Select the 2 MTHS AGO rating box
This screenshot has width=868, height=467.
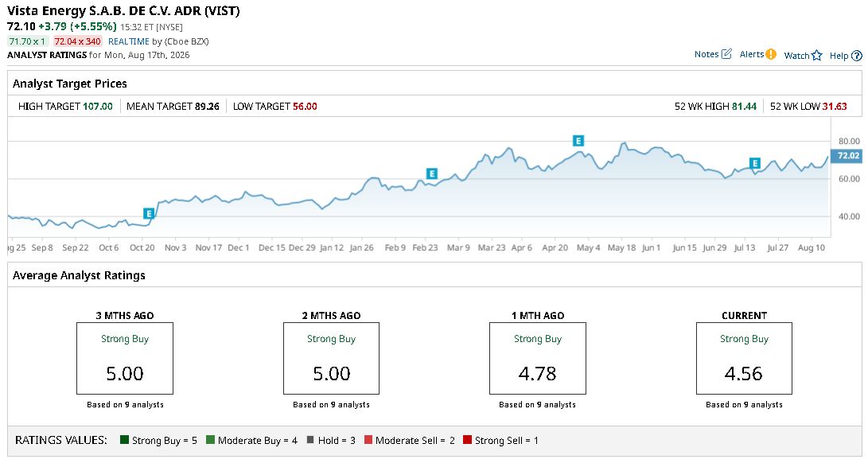click(331, 359)
